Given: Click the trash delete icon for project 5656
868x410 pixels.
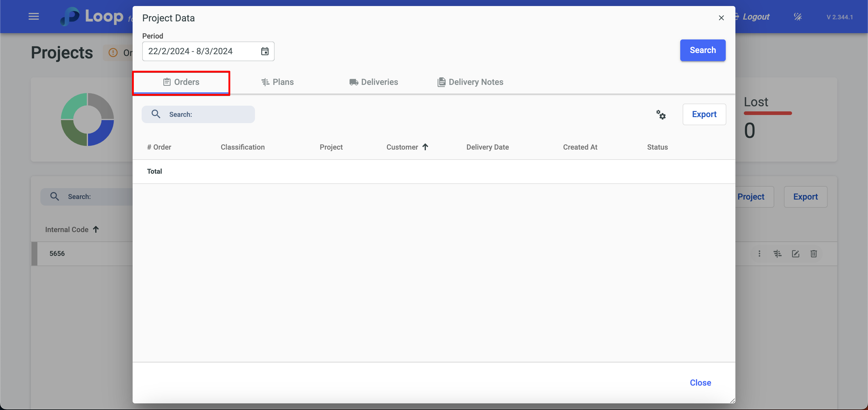Looking at the screenshot, I should [x=814, y=254].
